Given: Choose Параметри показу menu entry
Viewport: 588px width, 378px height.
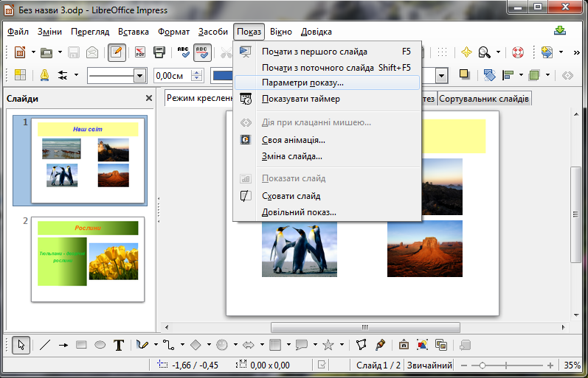Looking at the screenshot, I should click(x=326, y=83).
